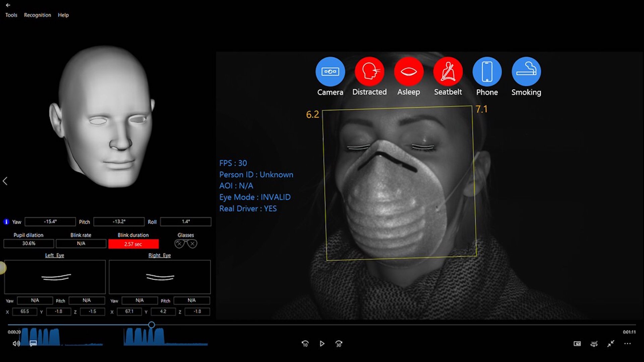Click the Glasses indicator icon
Screen dimensions: 644x362
[186, 244]
